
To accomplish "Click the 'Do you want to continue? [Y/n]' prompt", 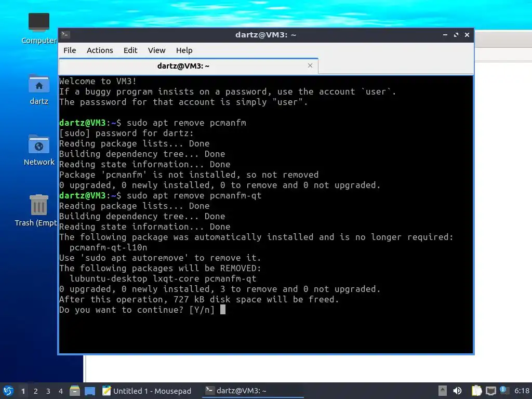I will click(137, 310).
